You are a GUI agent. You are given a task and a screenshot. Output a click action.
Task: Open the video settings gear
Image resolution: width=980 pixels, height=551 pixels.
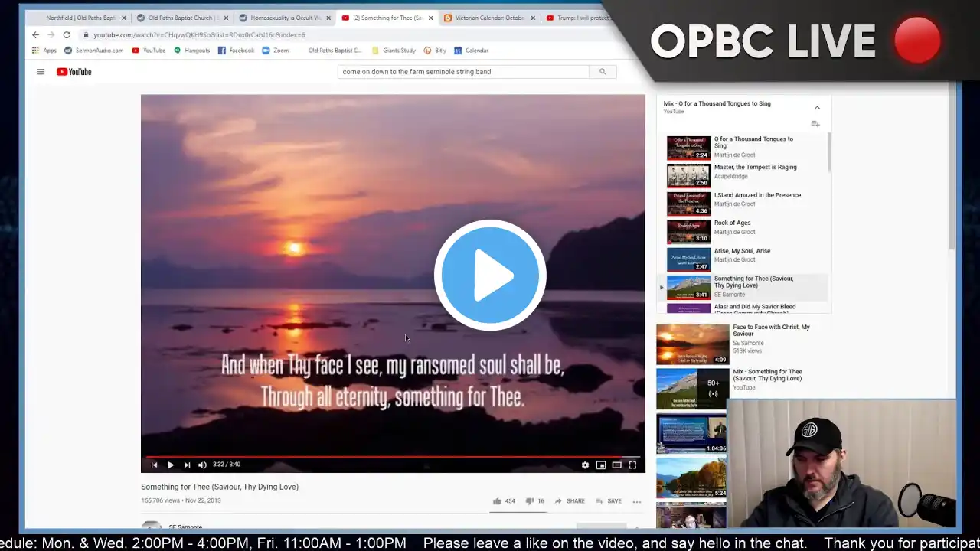(585, 465)
